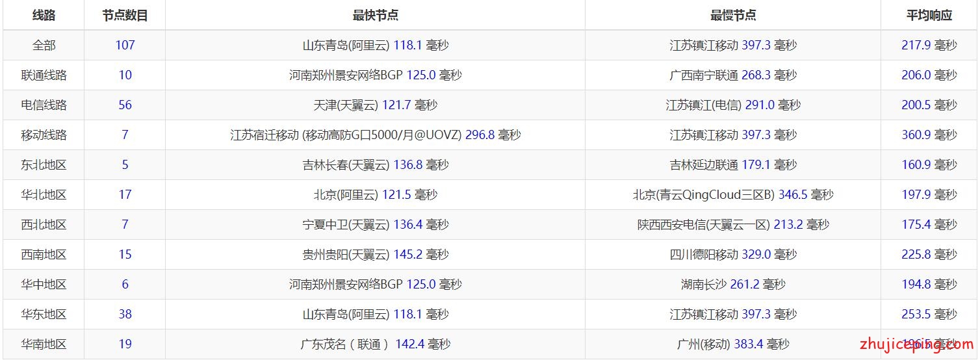Click the 线路 column header
Screen dimensions: 980x360
(x=44, y=16)
